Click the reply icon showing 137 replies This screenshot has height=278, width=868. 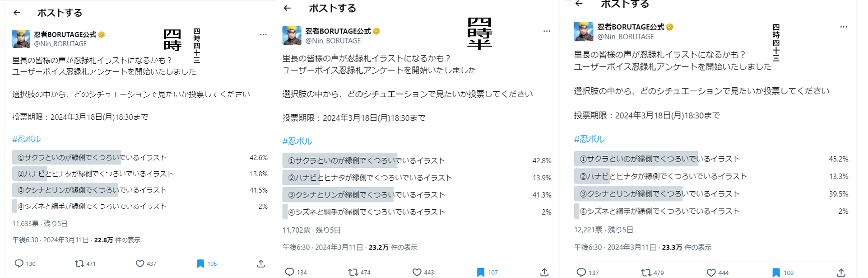click(x=581, y=273)
